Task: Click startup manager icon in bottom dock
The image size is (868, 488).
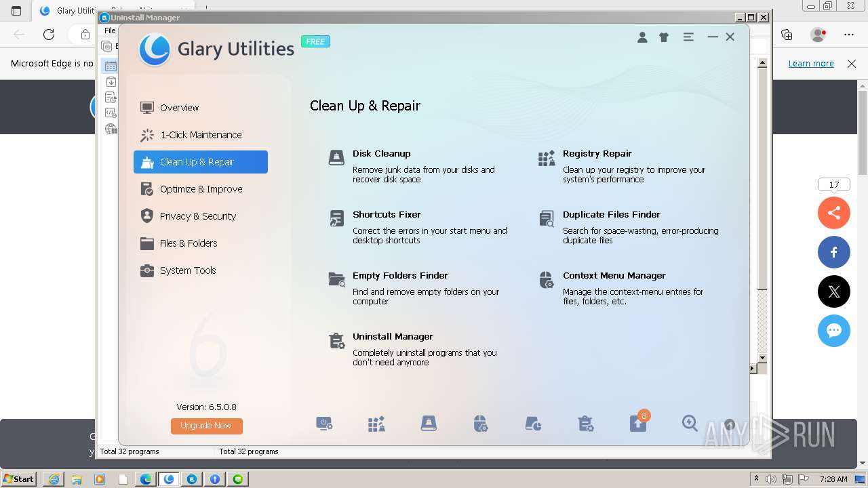Action: tap(324, 424)
